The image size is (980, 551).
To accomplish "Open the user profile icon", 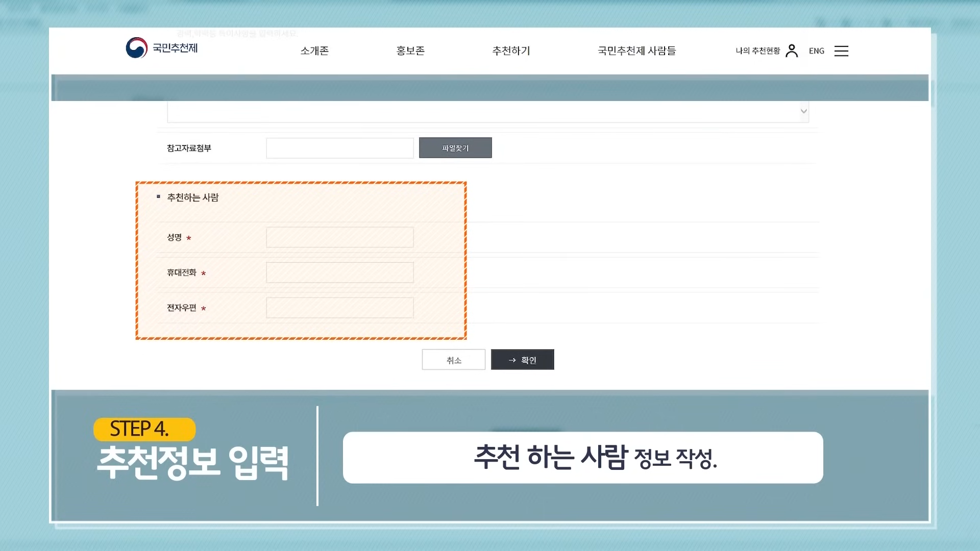I will [x=792, y=51].
